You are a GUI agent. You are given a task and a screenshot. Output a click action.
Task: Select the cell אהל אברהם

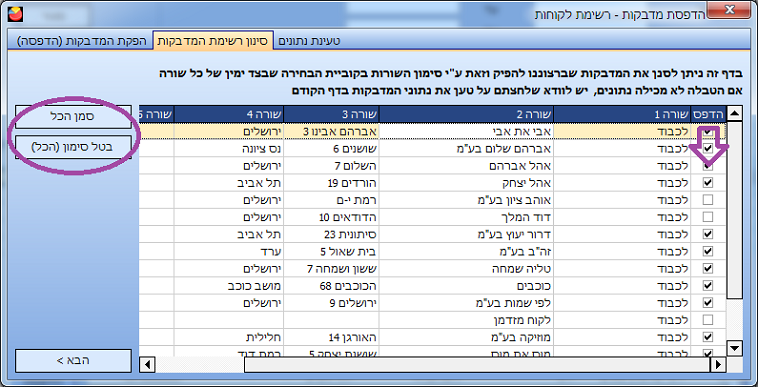tap(466, 166)
